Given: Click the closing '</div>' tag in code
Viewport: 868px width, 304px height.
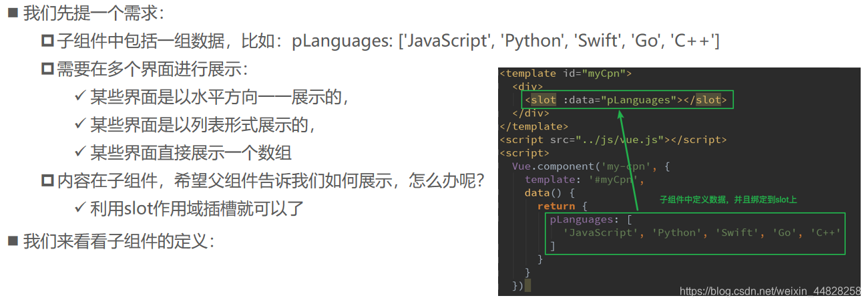Looking at the screenshot, I should click(531, 113).
